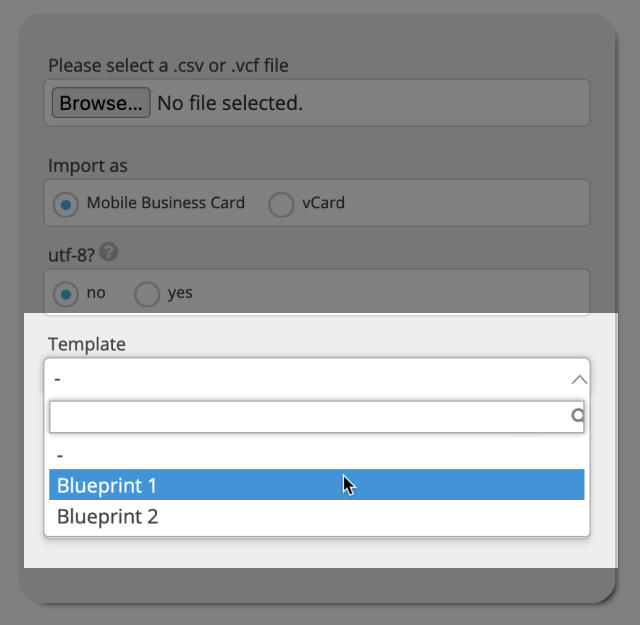
Task: Choose 'no' for utf-8 encoding
Action: coord(66,294)
